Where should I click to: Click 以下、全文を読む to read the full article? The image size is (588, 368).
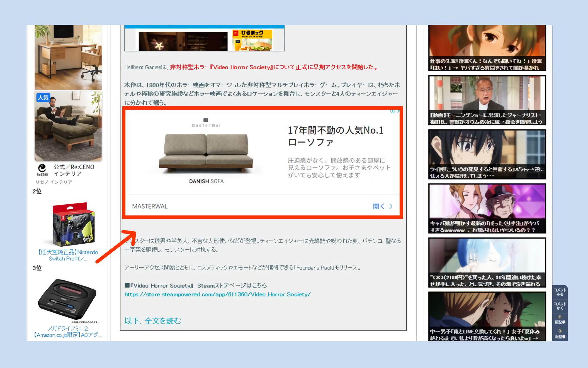pyautogui.click(x=153, y=321)
